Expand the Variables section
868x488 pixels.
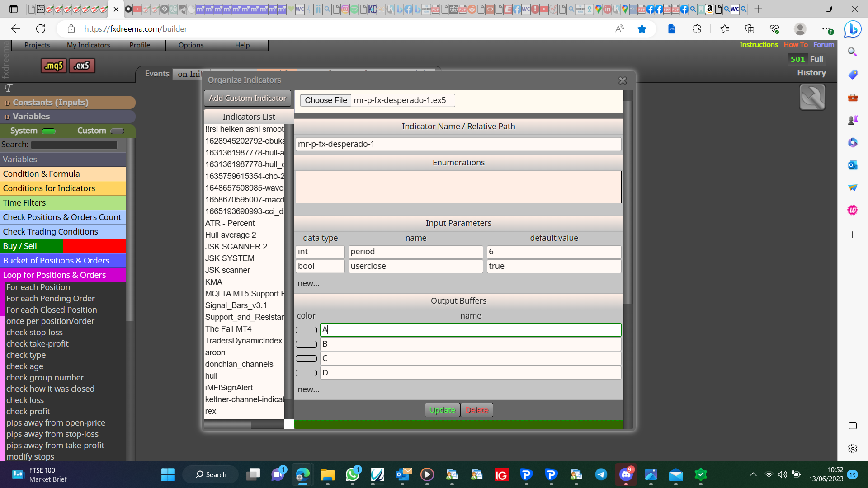[x=68, y=117]
